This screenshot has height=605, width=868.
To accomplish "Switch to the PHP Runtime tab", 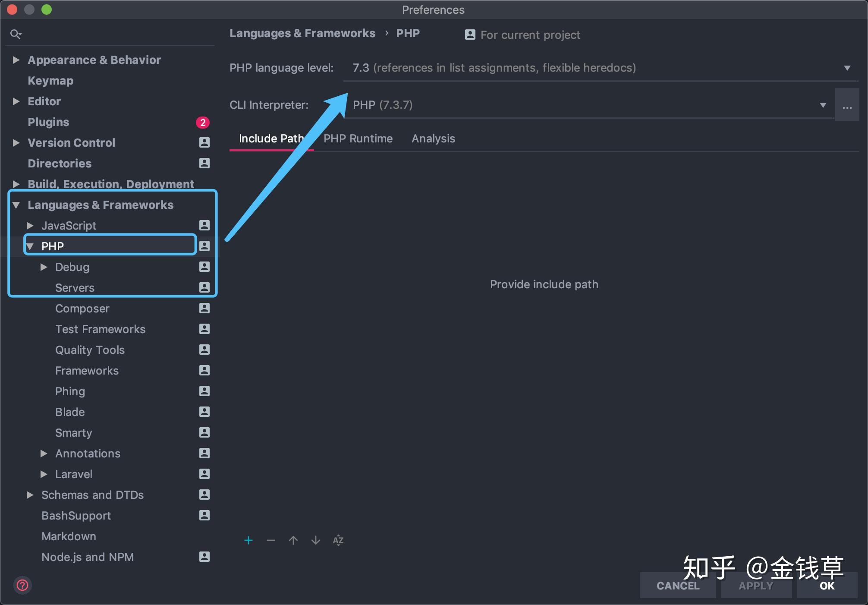I will pyautogui.click(x=357, y=138).
